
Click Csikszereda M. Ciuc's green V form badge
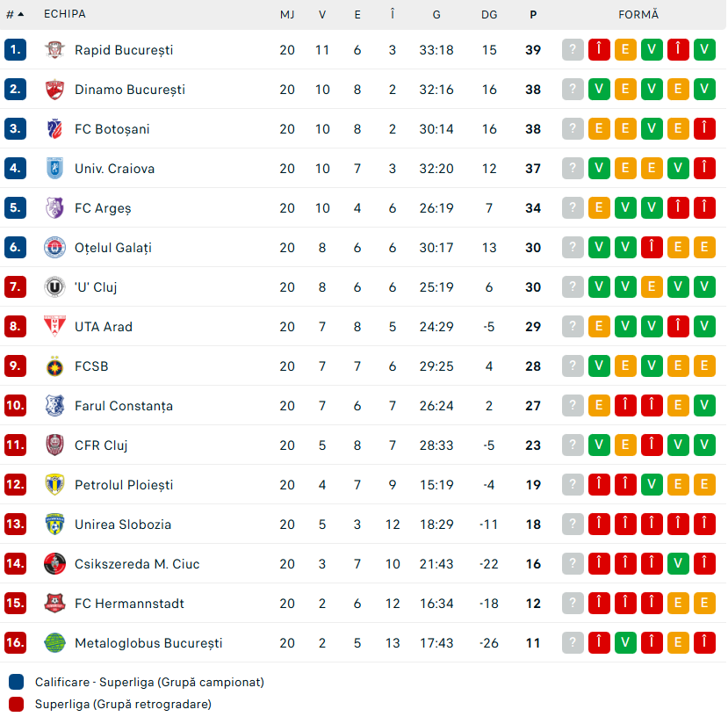678,564
